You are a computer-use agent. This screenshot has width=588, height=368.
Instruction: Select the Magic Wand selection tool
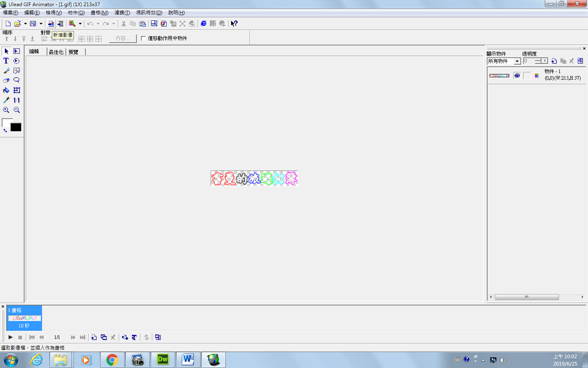17,71
